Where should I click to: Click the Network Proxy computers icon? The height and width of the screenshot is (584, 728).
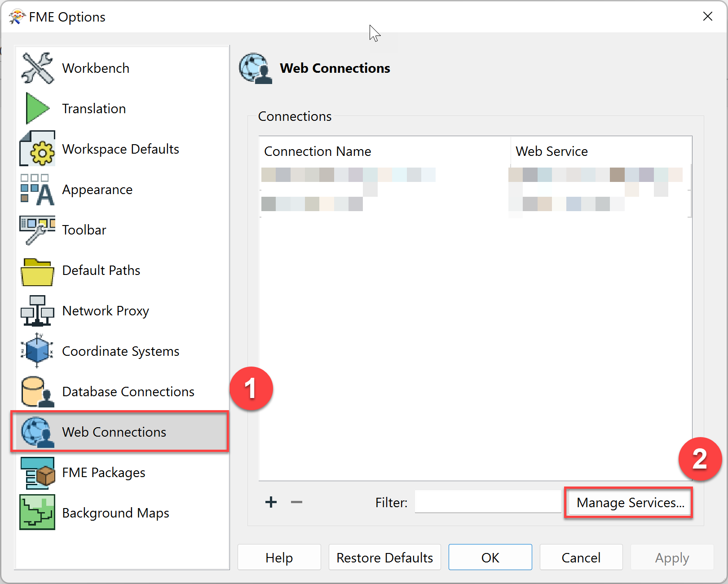[x=37, y=310]
